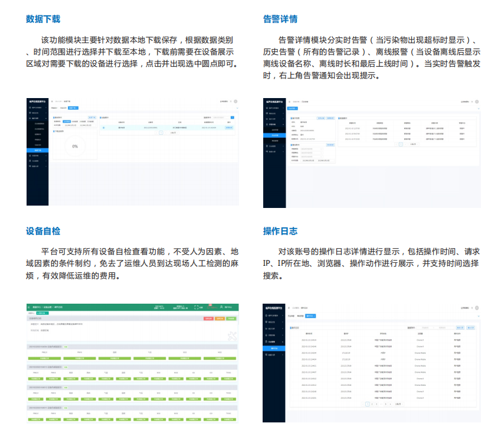This screenshot has width=504, height=436.
Task: Click the red button in self-check summary panel
Action: pyautogui.click(x=208, y=319)
